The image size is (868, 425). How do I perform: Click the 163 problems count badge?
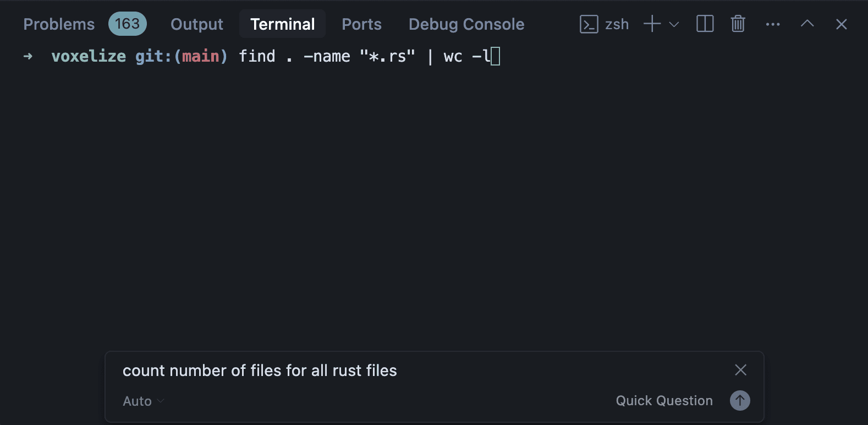coord(127,24)
